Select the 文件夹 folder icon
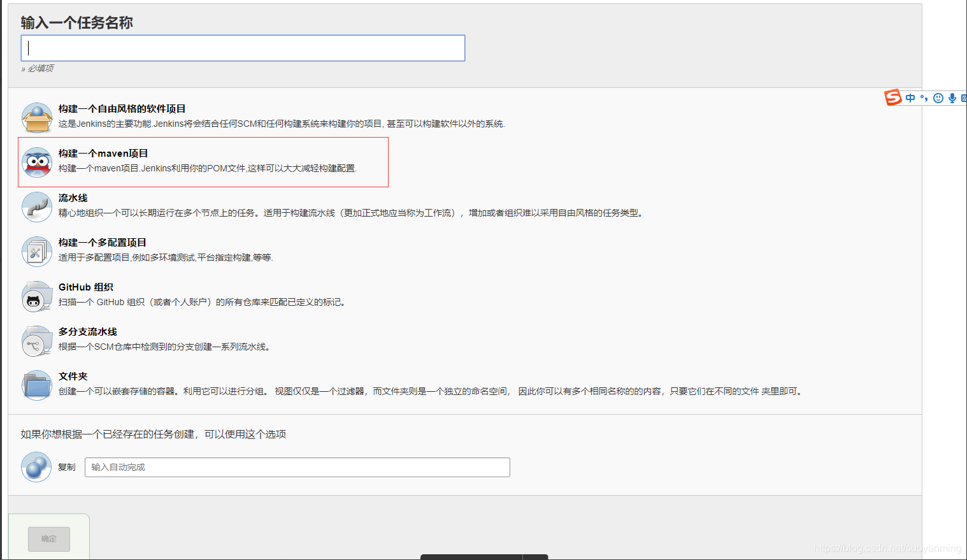The width and height of the screenshot is (967, 560). pos(37,385)
